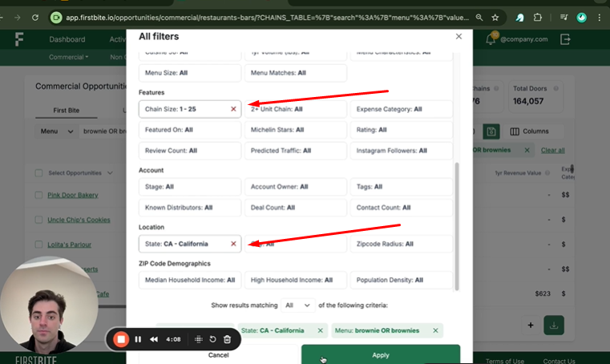Click the Apply button

click(x=381, y=354)
